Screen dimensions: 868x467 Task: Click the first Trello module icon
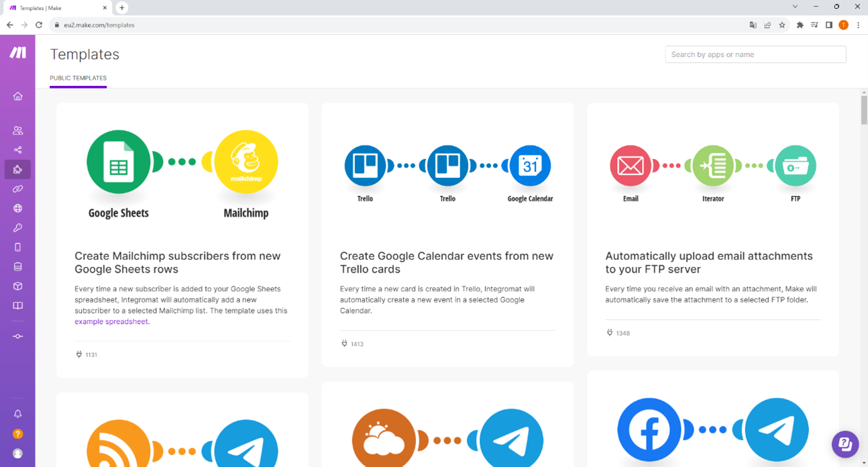point(365,166)
